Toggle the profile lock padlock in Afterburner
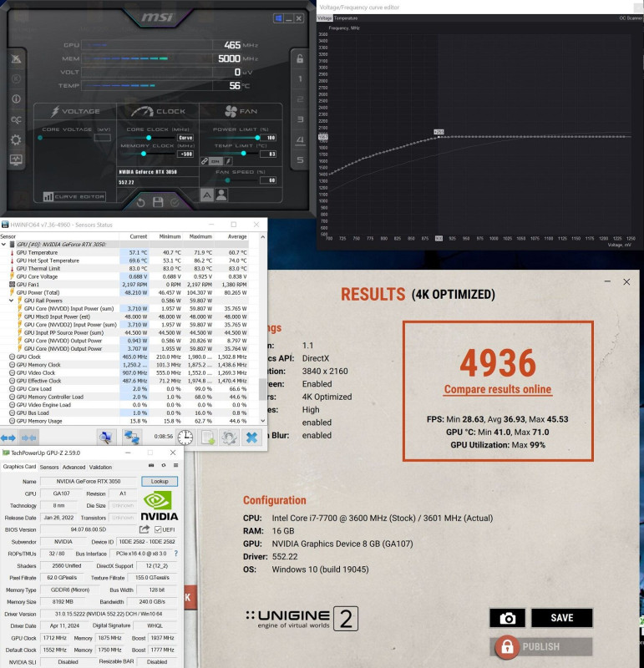Image resolution: width=644 pixels, height=668 pixels. pyautogui.click(x=300, y=58)
